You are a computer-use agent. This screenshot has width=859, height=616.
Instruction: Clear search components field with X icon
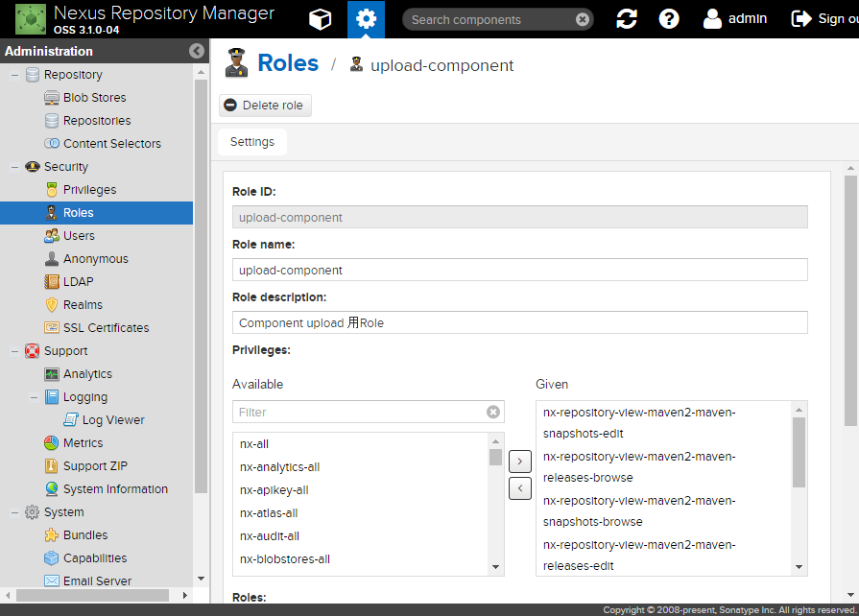pos(583,20)
